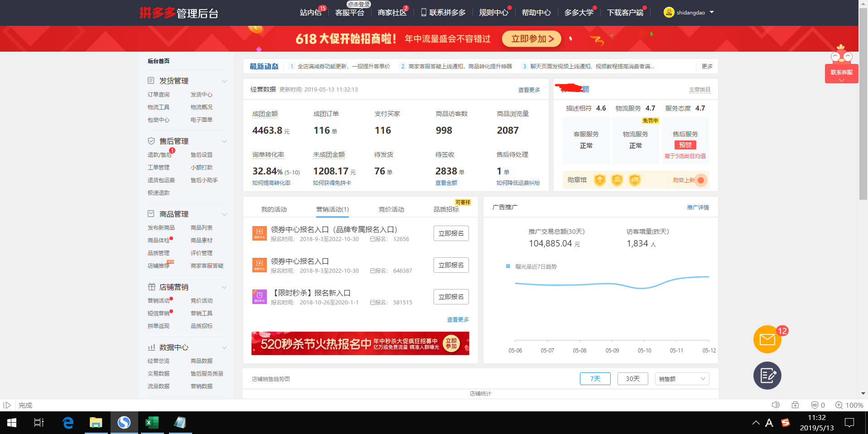868x434 pixels.
Task: Open Excel from the taskbar
Action: [152, 423]
